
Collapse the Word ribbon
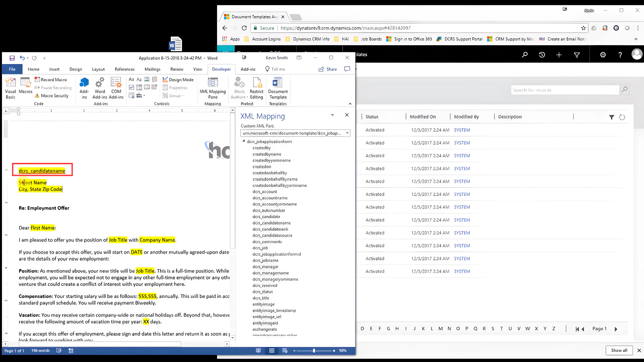click(x=350, y=104)
